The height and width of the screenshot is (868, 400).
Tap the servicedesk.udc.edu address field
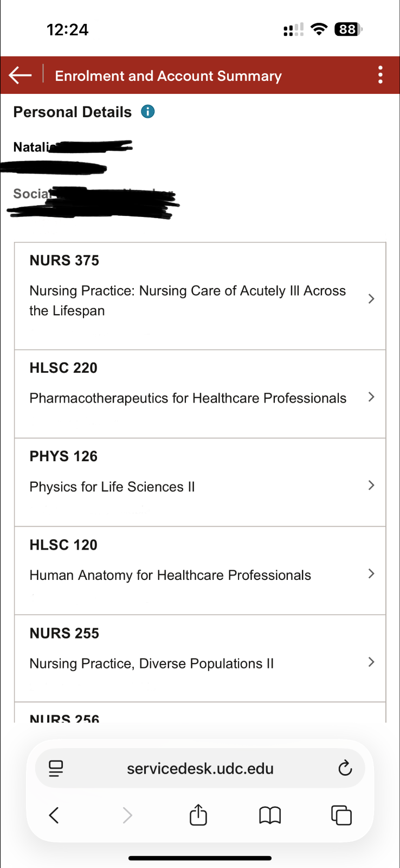(x=200, y=768)
